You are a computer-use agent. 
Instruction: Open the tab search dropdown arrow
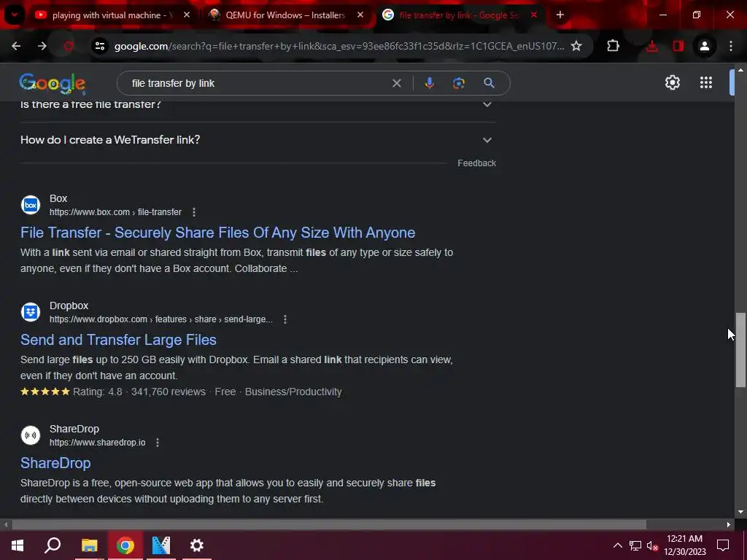pos(15,15)
